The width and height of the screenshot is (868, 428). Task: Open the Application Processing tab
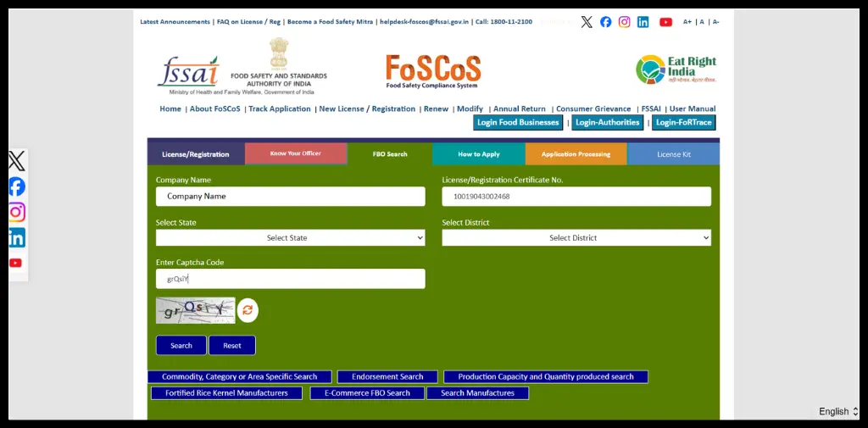click(x=576, y=154)
